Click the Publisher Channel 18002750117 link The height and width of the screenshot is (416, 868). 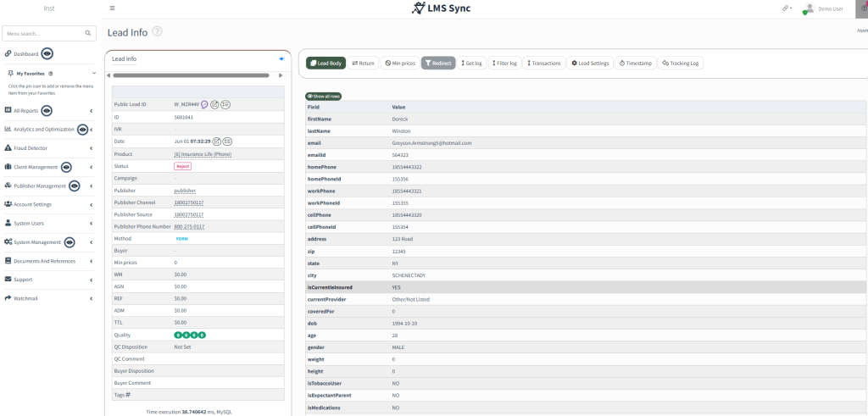coord(189,203)
